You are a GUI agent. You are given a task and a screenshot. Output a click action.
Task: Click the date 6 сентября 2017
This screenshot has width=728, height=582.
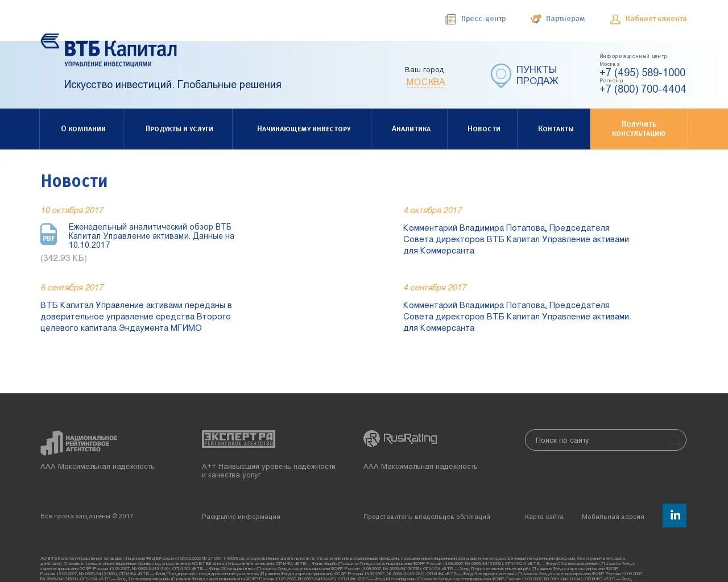[72, 288]
